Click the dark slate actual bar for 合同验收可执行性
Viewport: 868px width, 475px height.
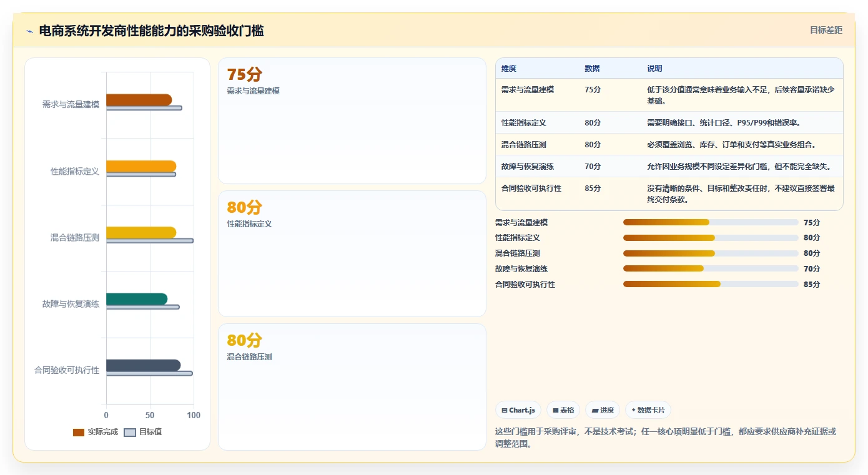pyautogui.click(x=143, y=365)
